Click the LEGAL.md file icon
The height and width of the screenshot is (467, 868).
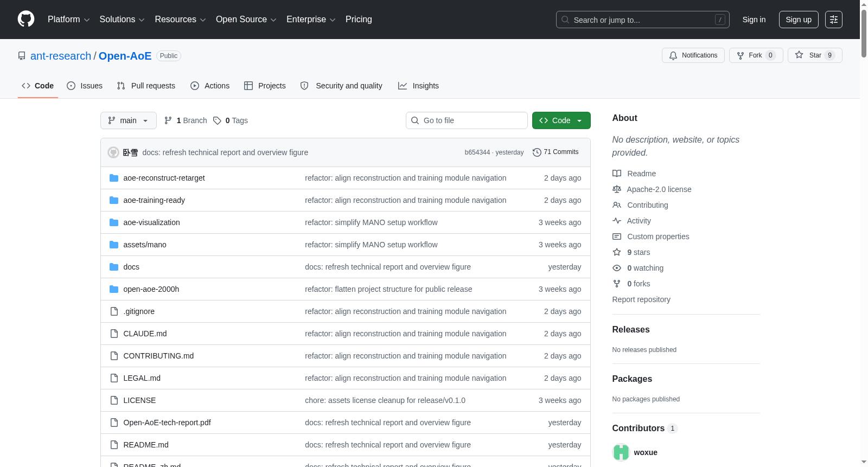(x=114, y=378)
